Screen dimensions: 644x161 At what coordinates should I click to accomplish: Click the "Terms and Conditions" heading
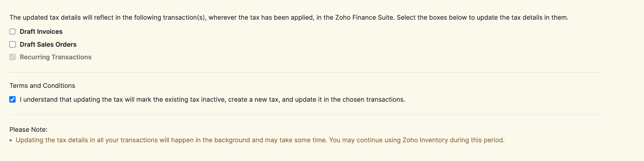pyautogui.click(x=42, y=86)
